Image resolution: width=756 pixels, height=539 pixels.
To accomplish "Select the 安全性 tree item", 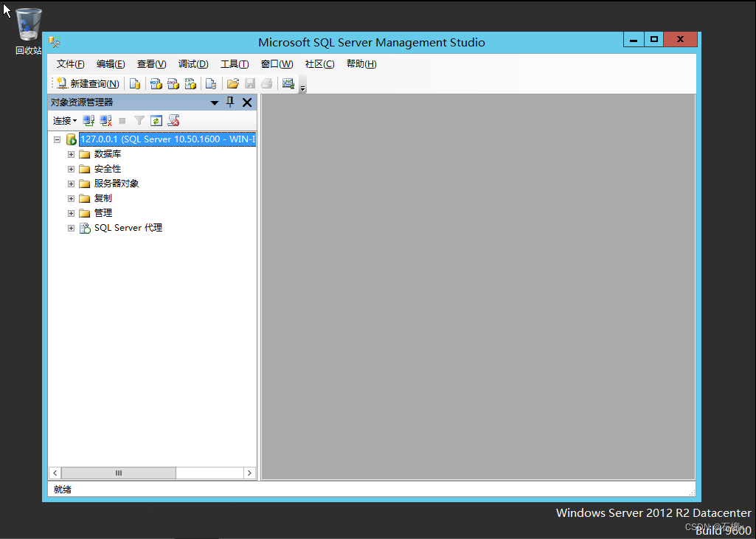I will tap(108, 169).
